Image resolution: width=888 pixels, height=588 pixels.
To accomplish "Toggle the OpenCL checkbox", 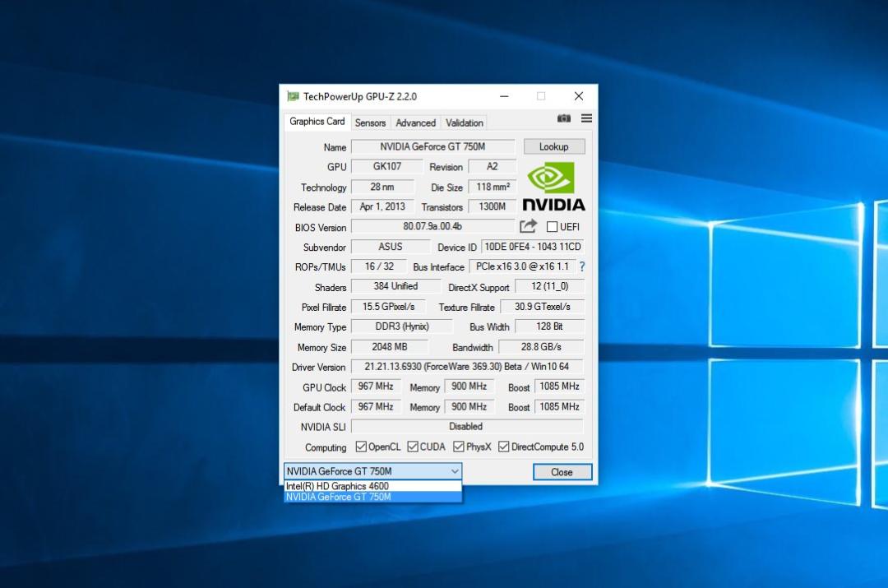I will (x=361, y=447).
